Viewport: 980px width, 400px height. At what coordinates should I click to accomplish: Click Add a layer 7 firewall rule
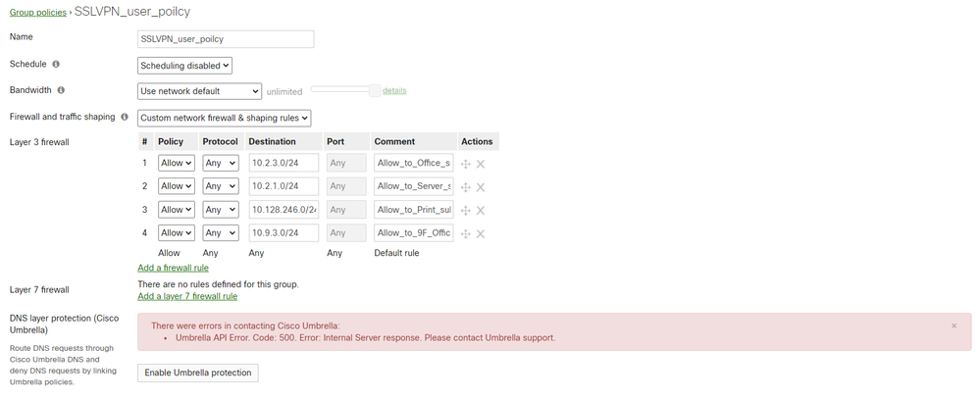(187, 296)
